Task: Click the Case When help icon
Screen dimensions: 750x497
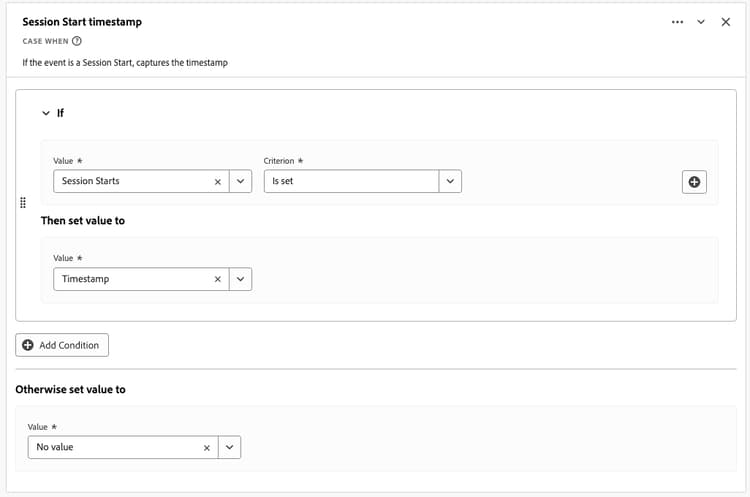Action: (x=77, y=42)
